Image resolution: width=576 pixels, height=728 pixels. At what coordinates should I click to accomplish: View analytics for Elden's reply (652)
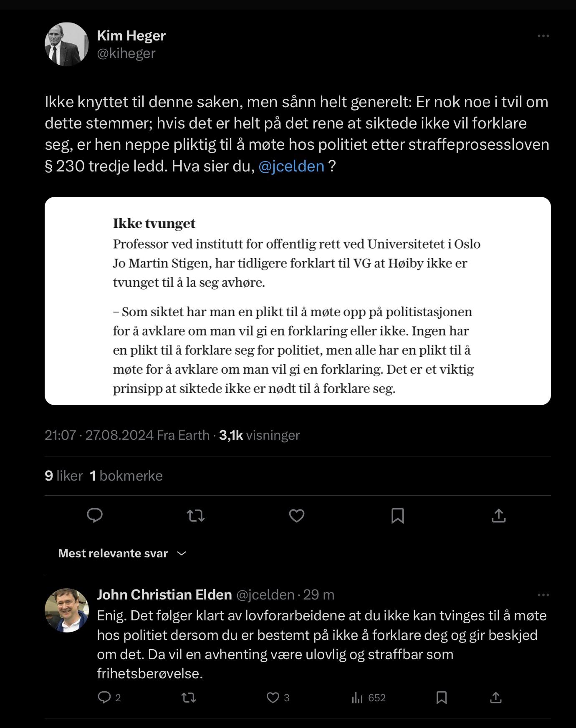[x=369, y=698]
